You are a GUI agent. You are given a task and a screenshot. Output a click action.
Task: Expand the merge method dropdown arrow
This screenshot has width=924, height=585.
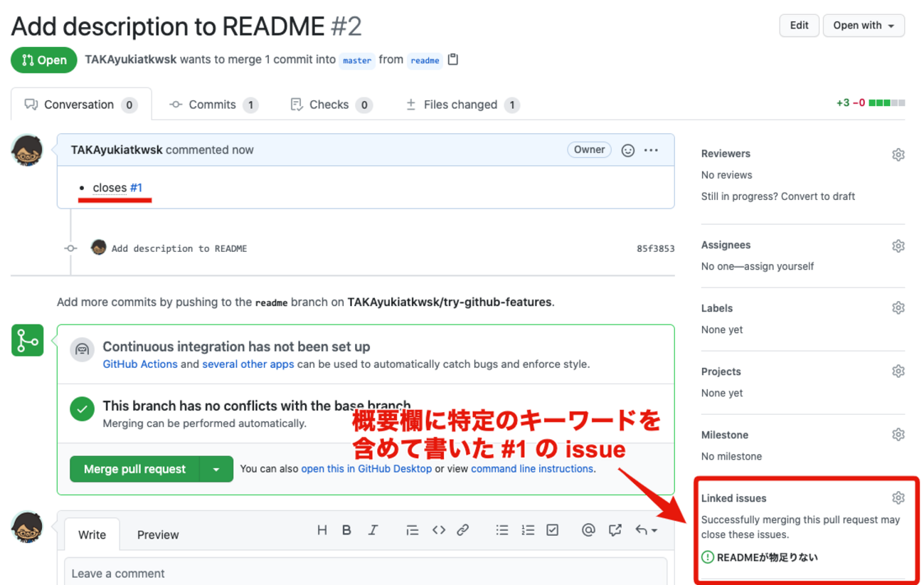point(216,469)
